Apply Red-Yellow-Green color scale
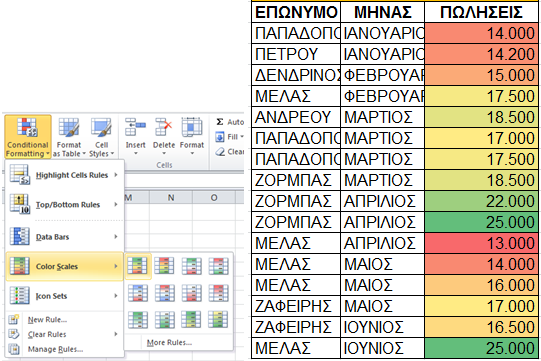The image size is (541, 361). 165,266
